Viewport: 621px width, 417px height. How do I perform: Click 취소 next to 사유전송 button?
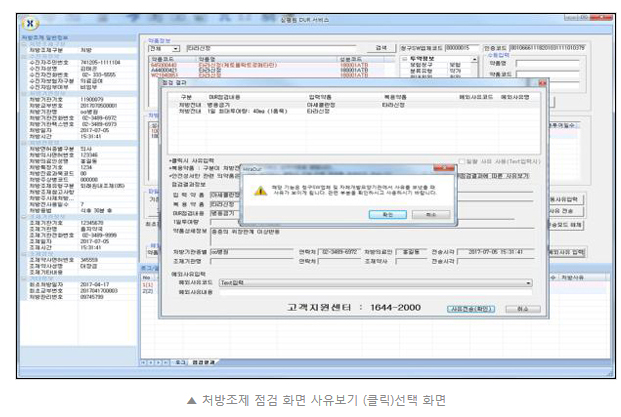click(520, 307)
